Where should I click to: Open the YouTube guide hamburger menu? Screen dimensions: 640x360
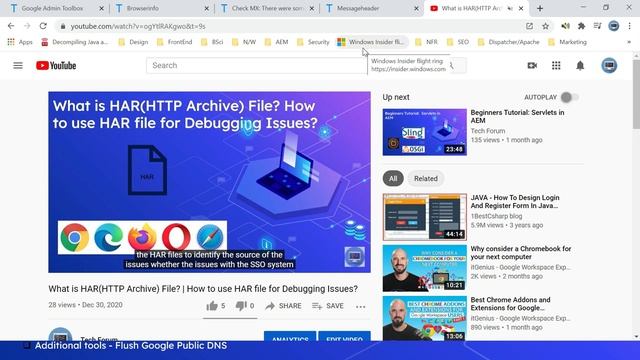pyautogui.click(x=18, y=65)
